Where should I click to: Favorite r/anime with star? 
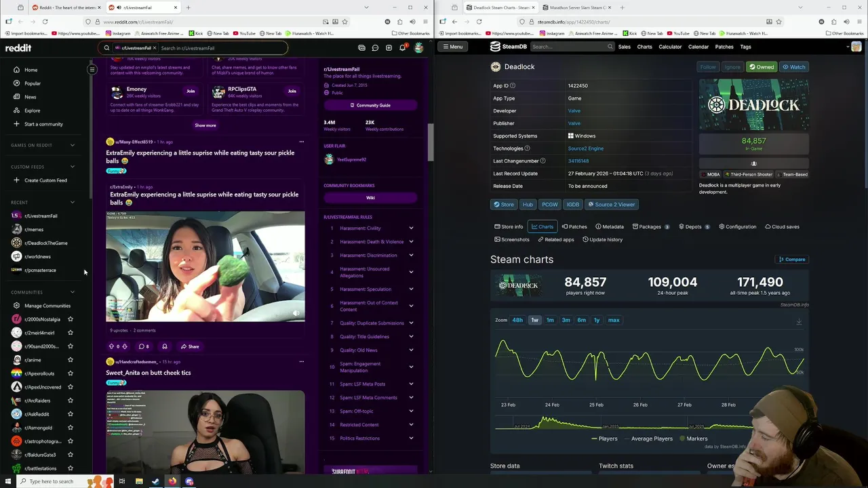pyautogui.click(x=70, y=360)
